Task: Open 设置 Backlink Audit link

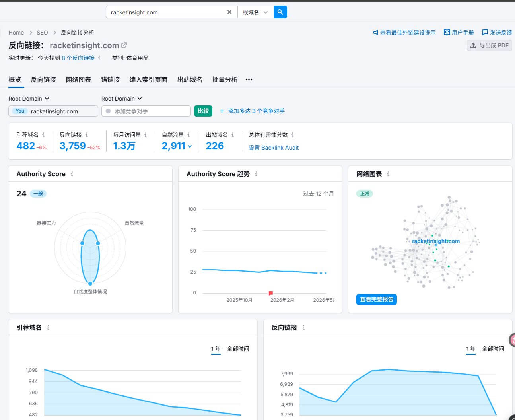Action: coord(274,148)
